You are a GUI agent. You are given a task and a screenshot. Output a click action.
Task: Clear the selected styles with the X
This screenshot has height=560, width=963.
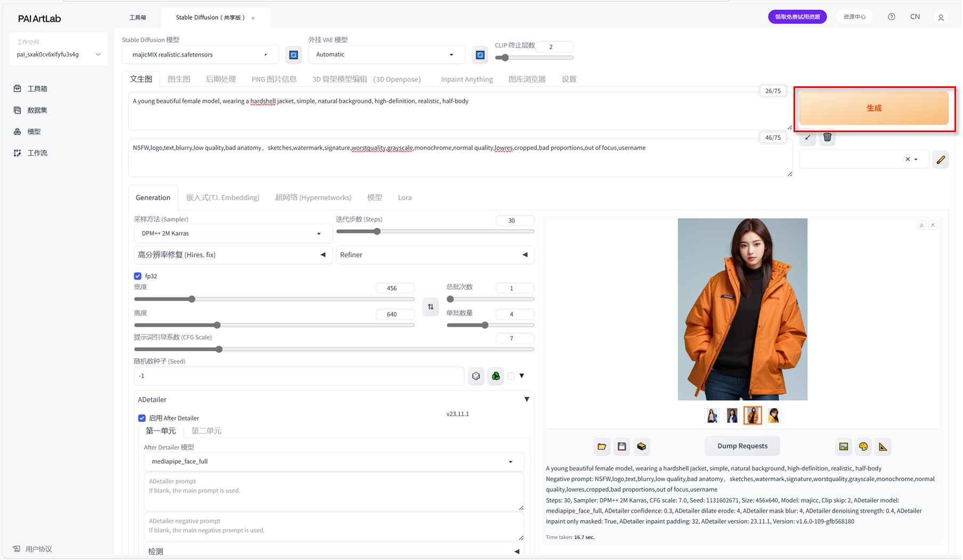(908, 159)
